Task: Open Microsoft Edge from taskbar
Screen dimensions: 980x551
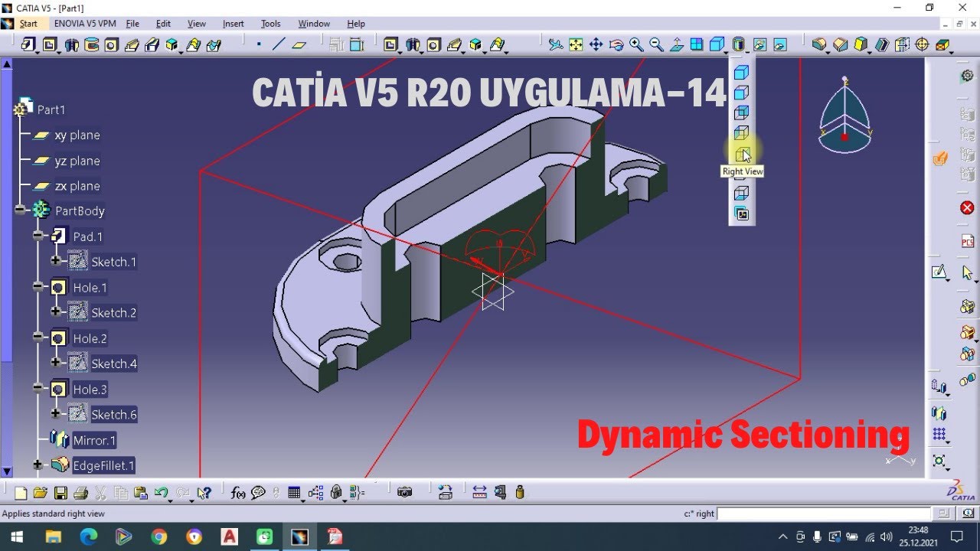Action: pos(88,536)
